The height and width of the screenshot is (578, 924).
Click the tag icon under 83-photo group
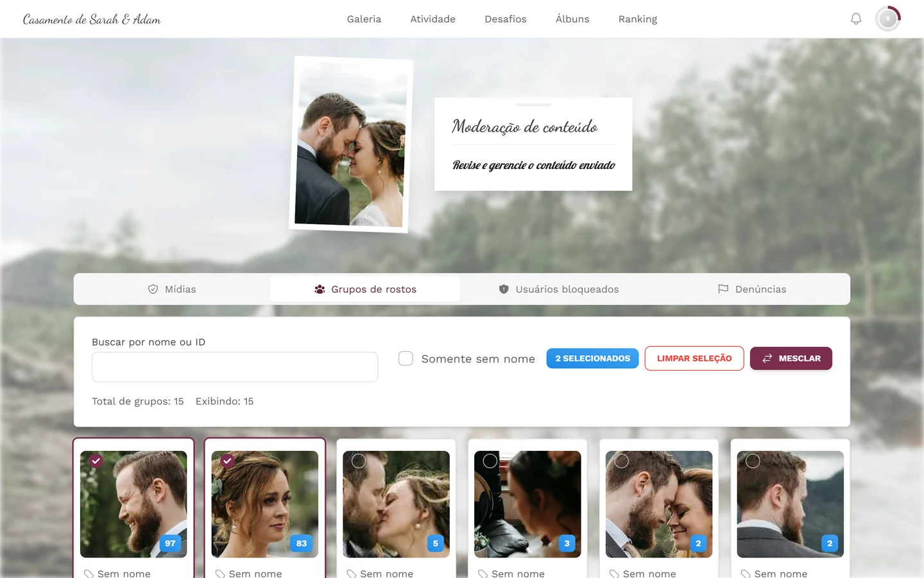pyautogui.click(x=220, y=574)
